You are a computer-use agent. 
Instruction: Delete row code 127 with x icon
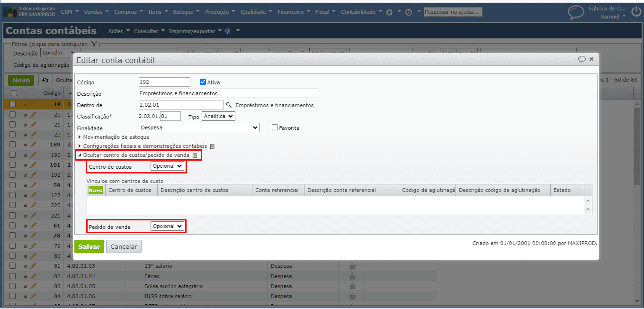[x=26, y=195]
